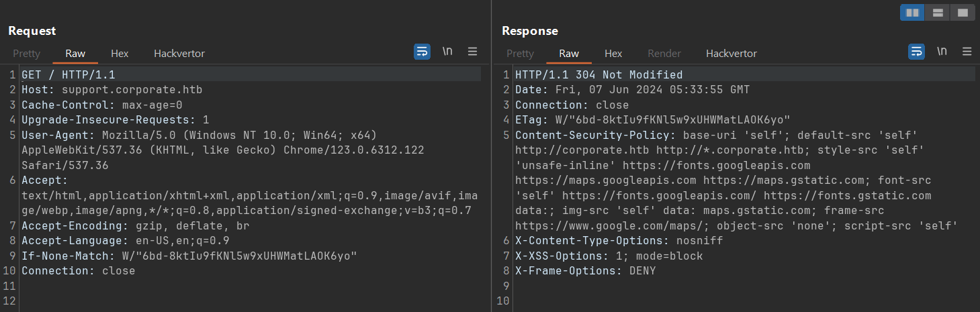The image size is (980, 312).
Task: Switch to combined tabbed layout view
Action: 963,13
